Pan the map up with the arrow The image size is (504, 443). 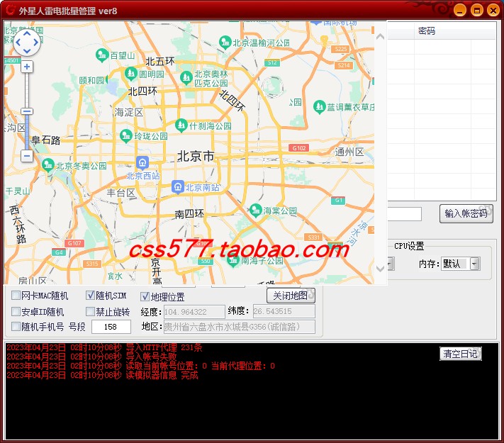27,33
